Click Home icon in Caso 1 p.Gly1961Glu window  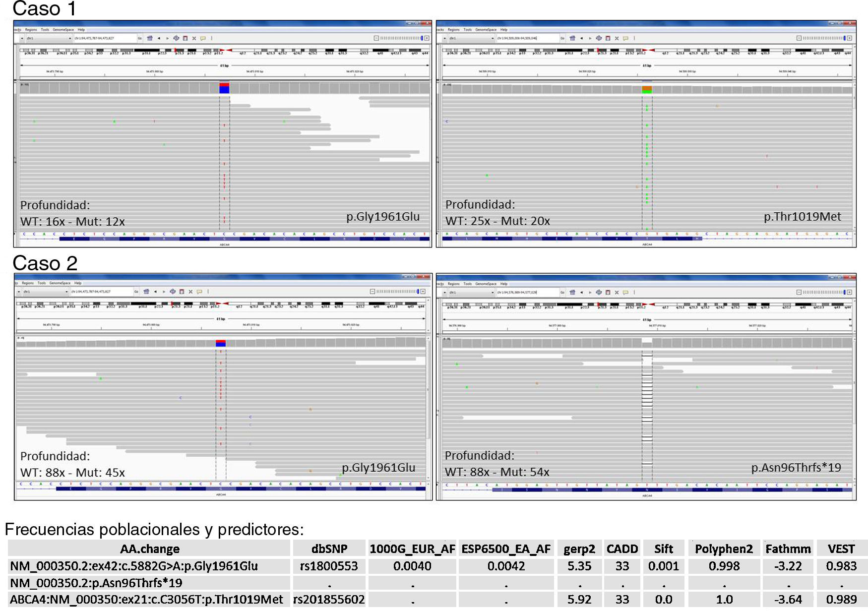point(149,38)
